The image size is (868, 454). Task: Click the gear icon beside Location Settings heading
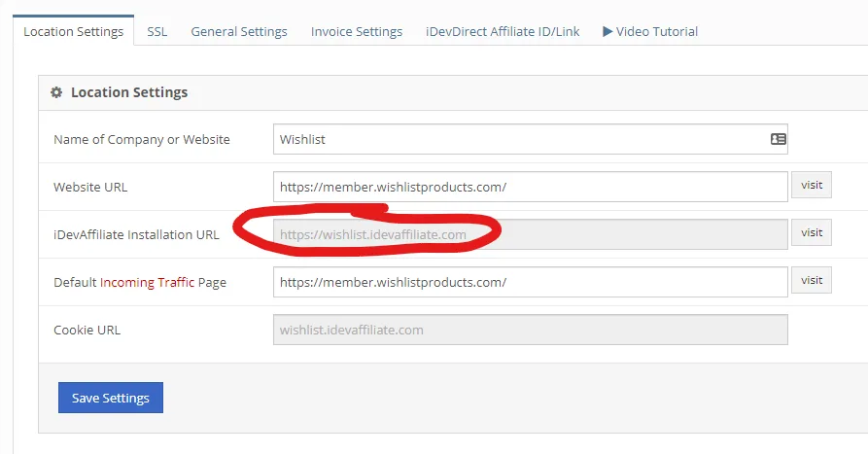point(56,92)
